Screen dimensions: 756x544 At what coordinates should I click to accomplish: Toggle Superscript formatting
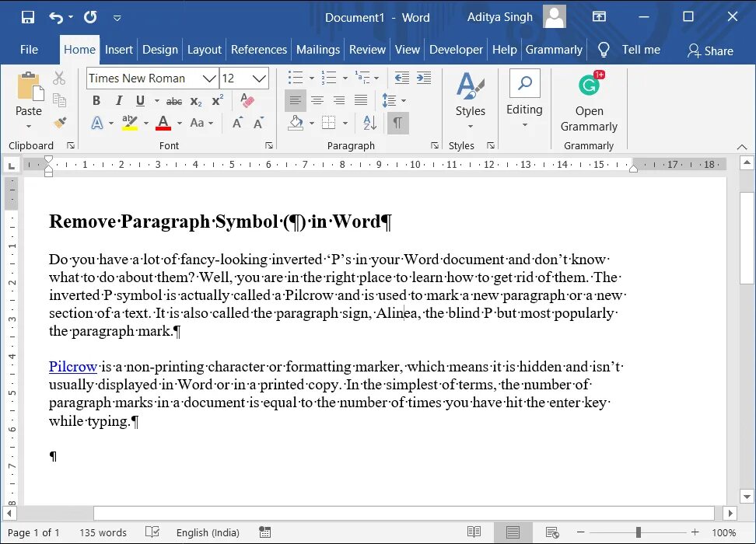coord(218,100)
